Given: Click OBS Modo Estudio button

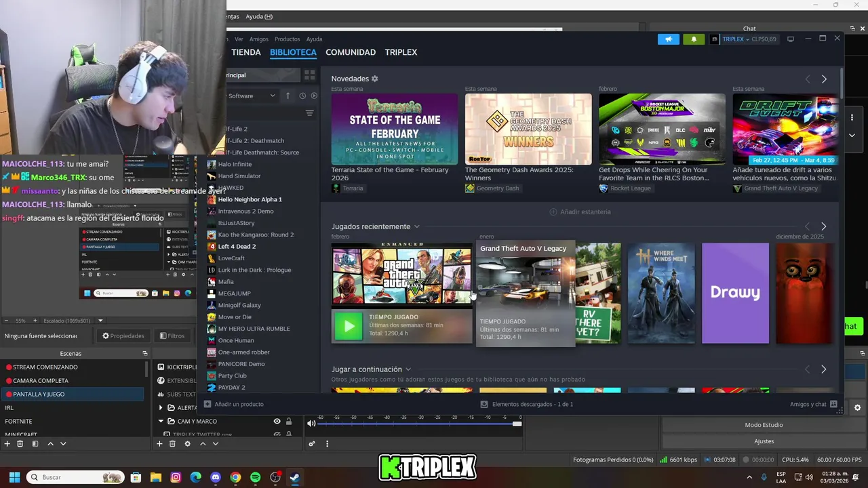Looking at the screenshot, I should click(764, 425).
